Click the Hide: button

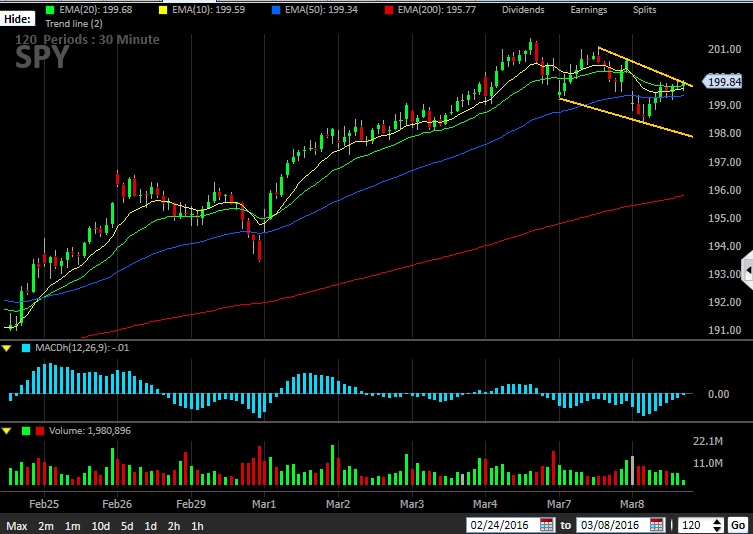click(18, 19)
